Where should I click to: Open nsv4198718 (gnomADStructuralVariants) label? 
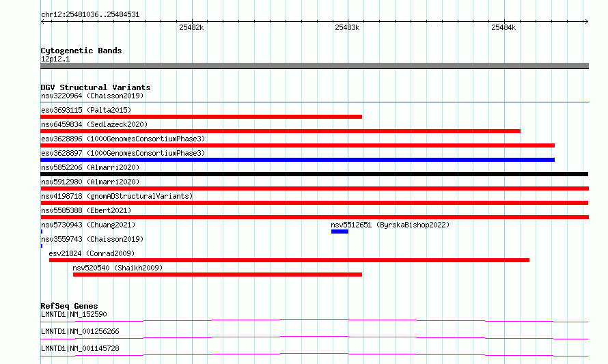pos(117,196)
